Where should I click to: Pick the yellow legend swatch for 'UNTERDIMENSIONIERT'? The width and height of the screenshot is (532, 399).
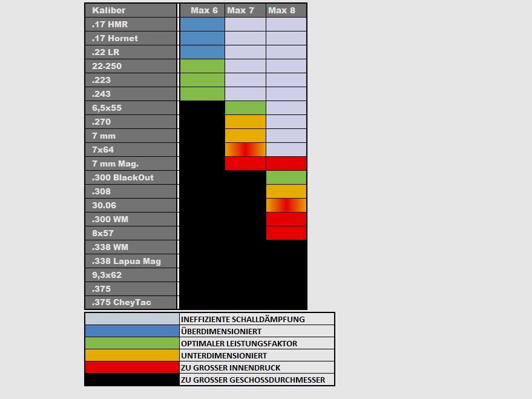(x=132, y=355)
